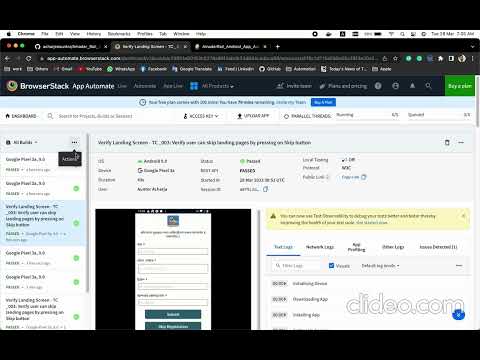The image size is (480, 360).
Task: Open Plans and pricing
Action: [x=343, y=86]
